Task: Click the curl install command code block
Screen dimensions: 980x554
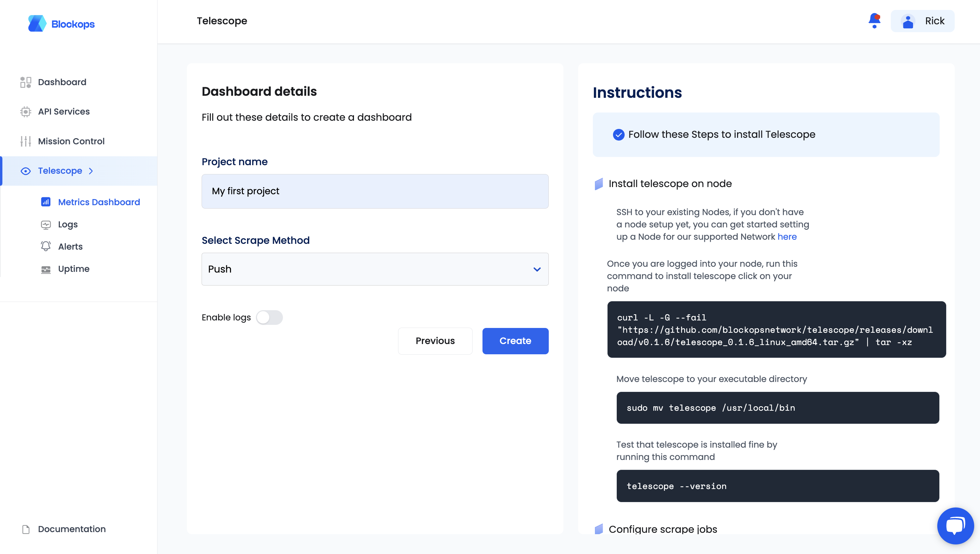Action: [776, 330]
